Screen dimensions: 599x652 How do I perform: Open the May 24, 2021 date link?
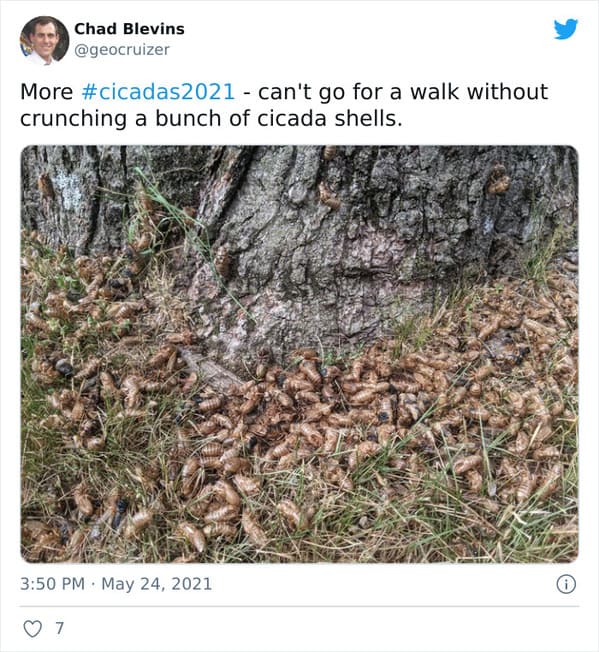tap(157, 584)
